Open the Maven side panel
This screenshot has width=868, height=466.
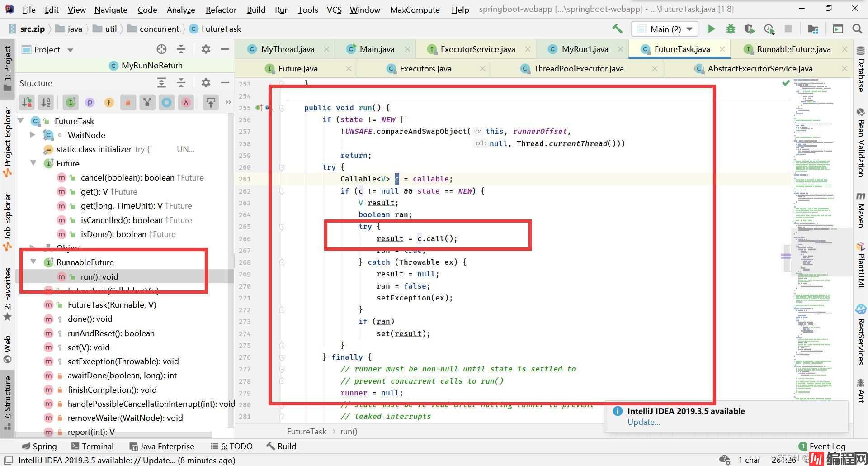coord(861,209)
